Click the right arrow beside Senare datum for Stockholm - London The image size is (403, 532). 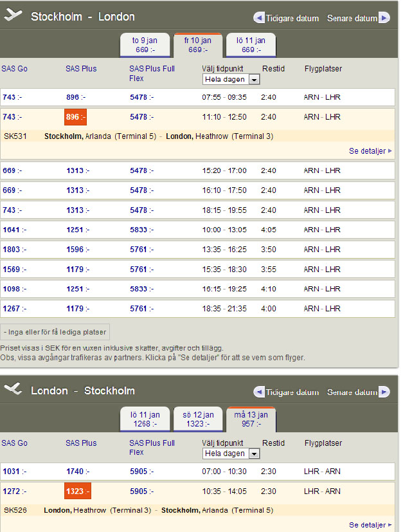(x=384, y=18)
